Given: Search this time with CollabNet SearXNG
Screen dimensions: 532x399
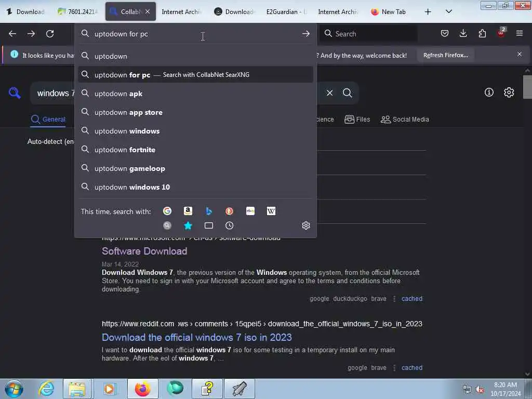Looking at the screenshot, I should click(x=167, y=225).
